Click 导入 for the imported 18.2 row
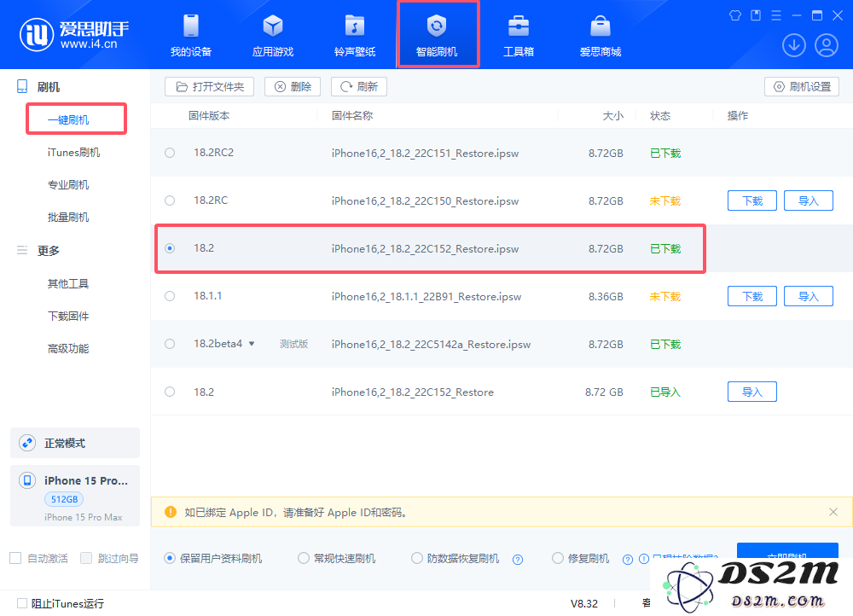The image size is (853, 616). [x=751, y=392]
